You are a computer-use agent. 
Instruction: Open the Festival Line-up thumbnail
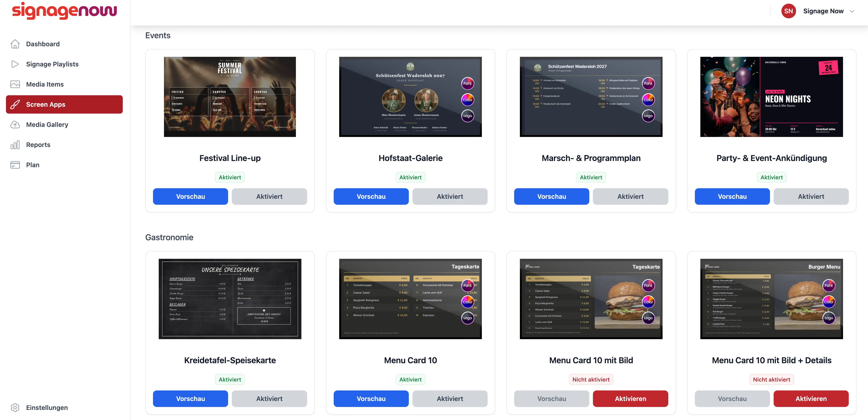coord(230,97)
